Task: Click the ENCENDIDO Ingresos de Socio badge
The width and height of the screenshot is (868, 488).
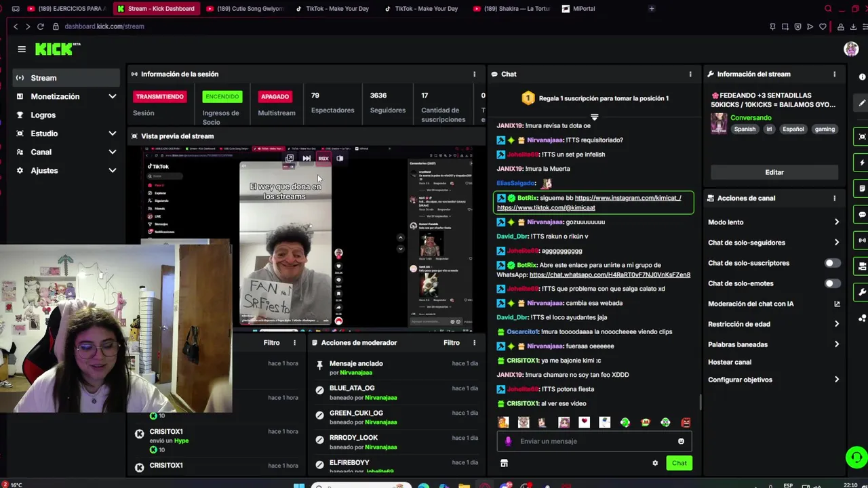Action: point(222,96)
